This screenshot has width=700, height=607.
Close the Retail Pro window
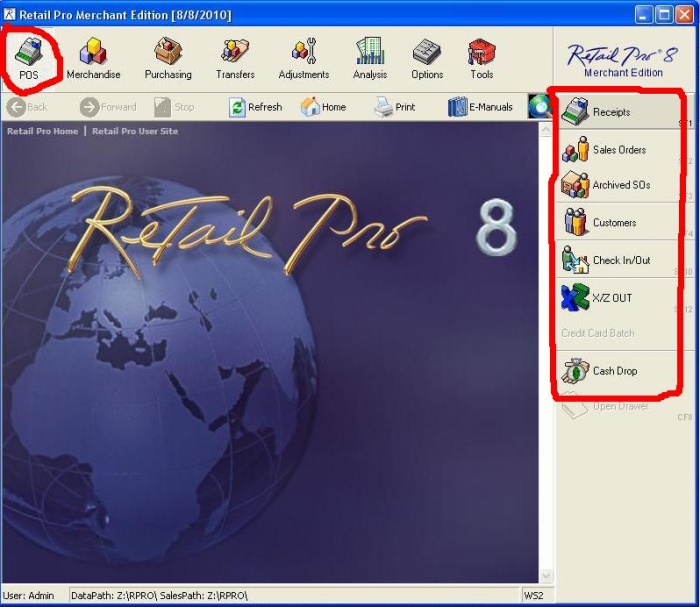[x=684, y=15]
